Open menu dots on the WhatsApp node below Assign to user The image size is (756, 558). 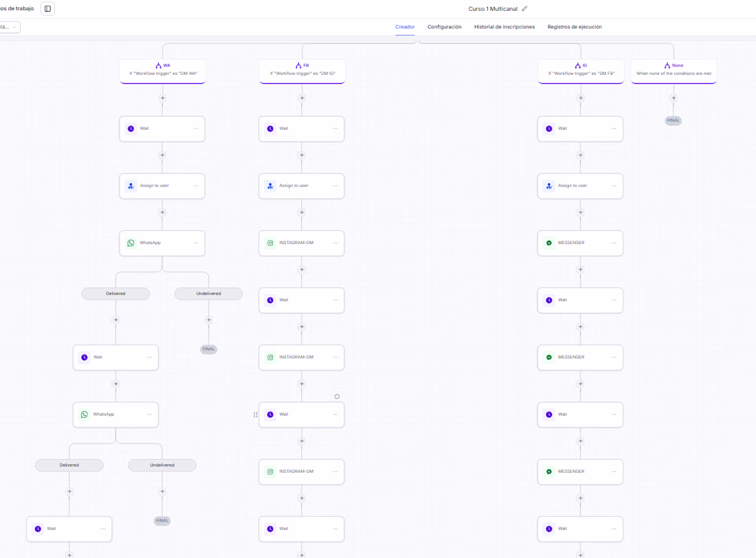pyautogui.click(x=196, y=243)
